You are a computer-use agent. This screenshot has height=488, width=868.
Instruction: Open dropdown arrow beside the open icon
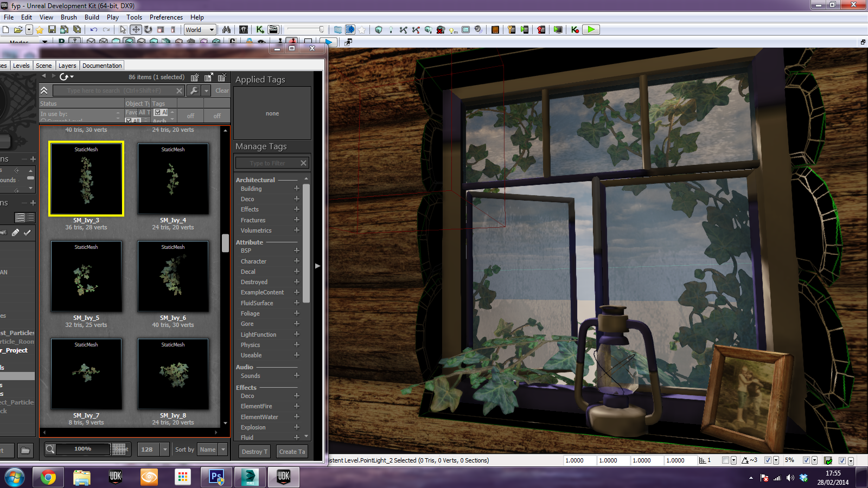click(29, 30)
